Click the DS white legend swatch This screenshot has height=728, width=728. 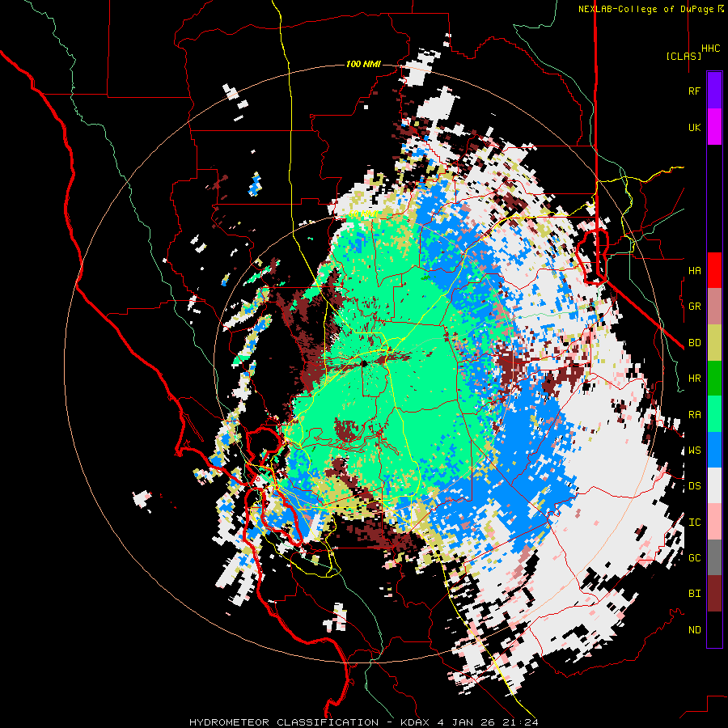coord(714,485)
